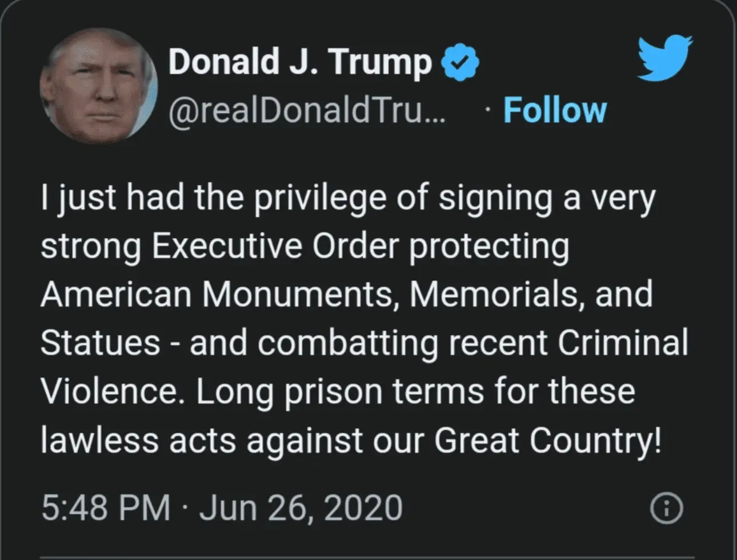
Task: Click "American Monuments" in the tweet text
Action: (x=217, y=295)
